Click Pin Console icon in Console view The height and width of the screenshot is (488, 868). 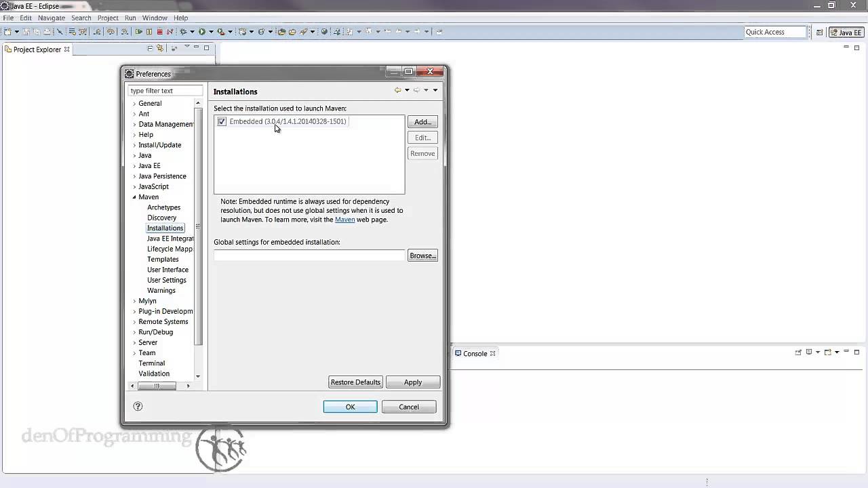[x=798, y=352]
